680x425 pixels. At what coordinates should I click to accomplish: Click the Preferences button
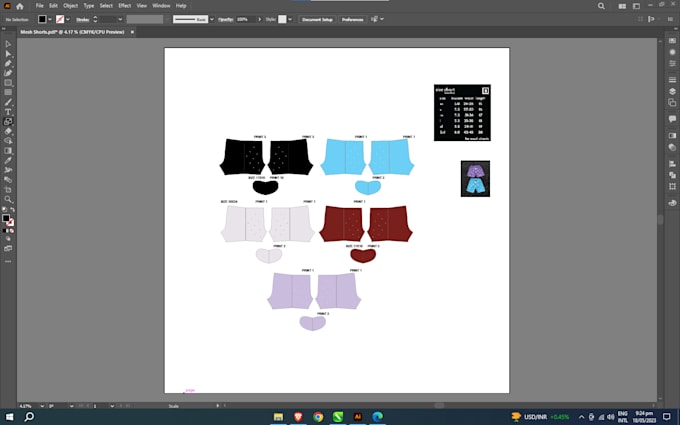[352, 20]
